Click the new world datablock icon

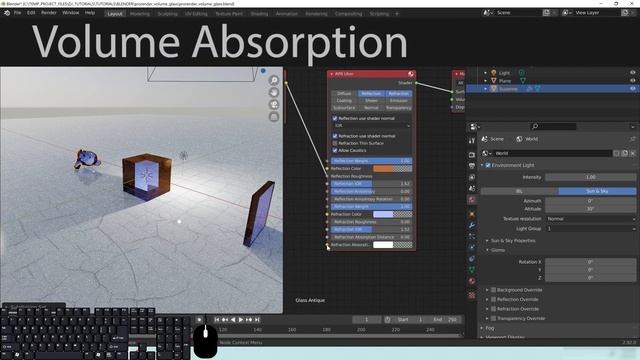(624, 153)
